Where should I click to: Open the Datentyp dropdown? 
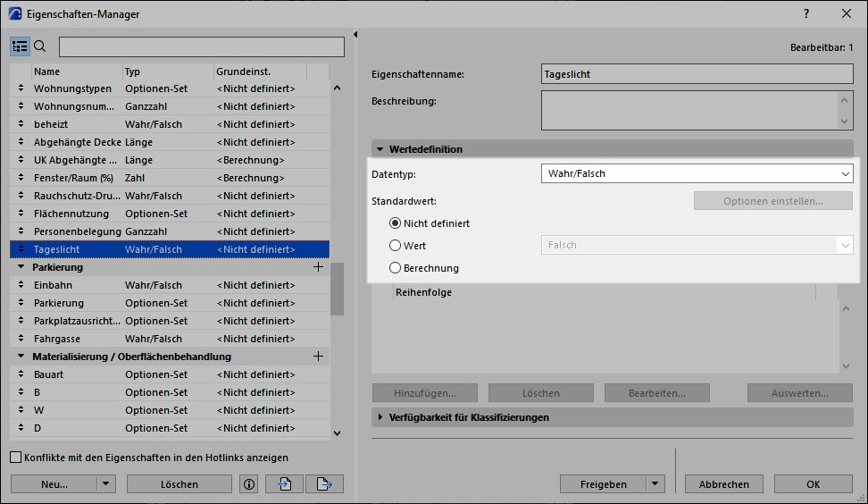pos(697,173)
